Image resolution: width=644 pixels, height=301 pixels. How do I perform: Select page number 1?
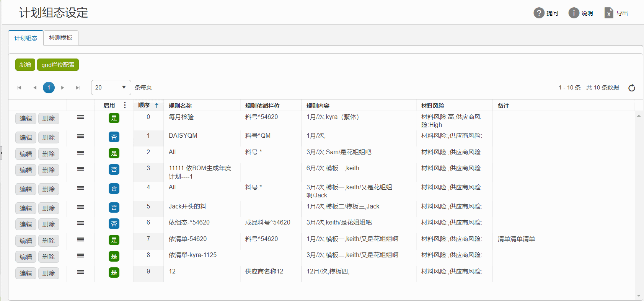(49, 88)
